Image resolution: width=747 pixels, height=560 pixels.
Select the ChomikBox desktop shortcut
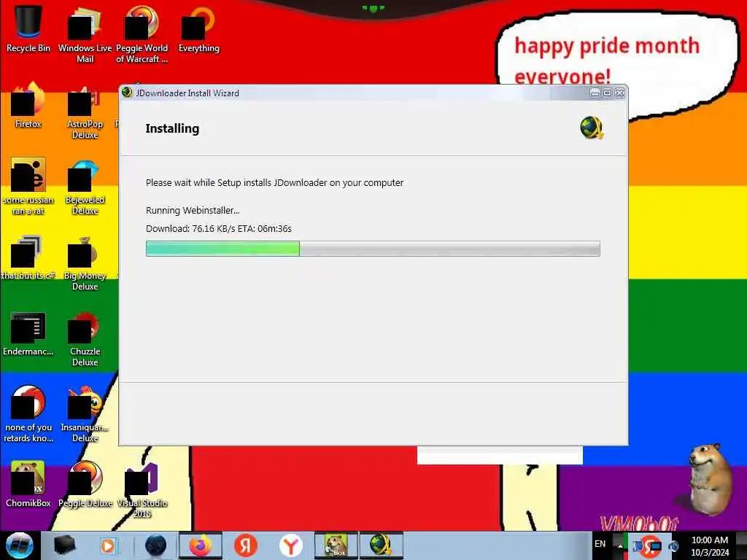click(28, 484)
